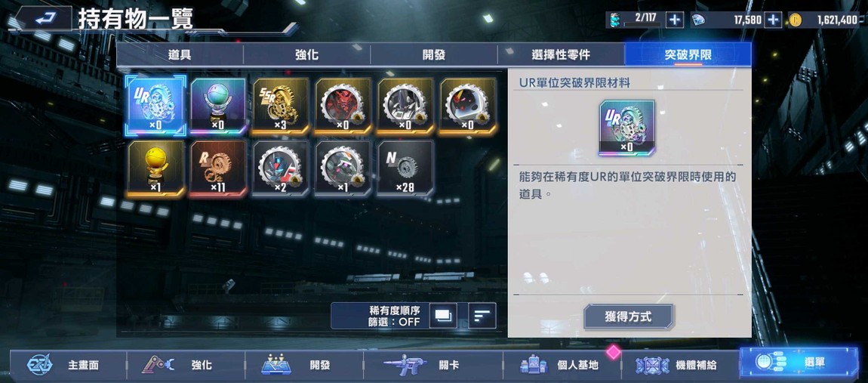Screen dimensions: 868x383
Task: Select the N gray gear material ×28
Action: [x=406, y=168]
